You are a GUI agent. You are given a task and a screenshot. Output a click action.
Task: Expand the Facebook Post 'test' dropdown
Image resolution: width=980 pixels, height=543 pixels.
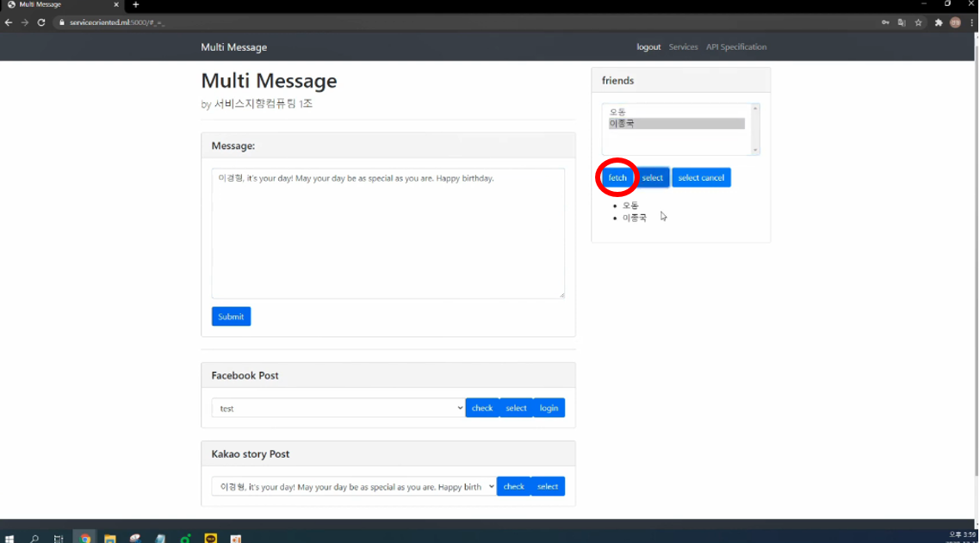point(338,408)
